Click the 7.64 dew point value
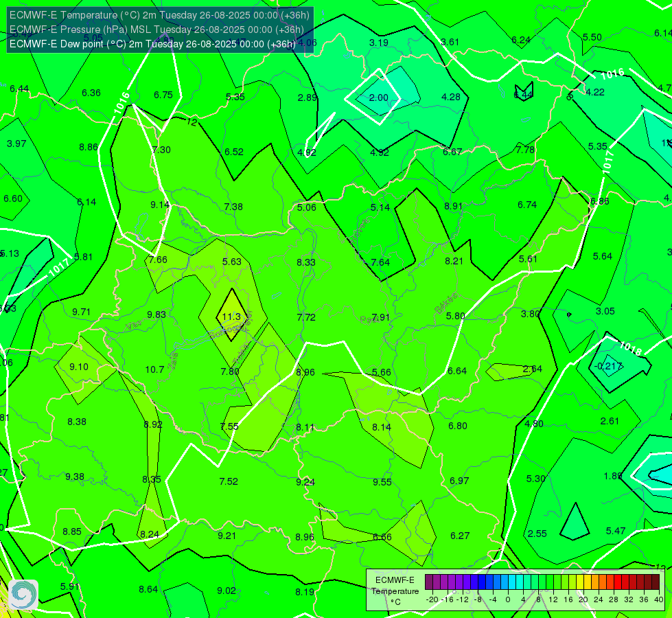This screenshot has width=672, height=618. click(380, 262)
